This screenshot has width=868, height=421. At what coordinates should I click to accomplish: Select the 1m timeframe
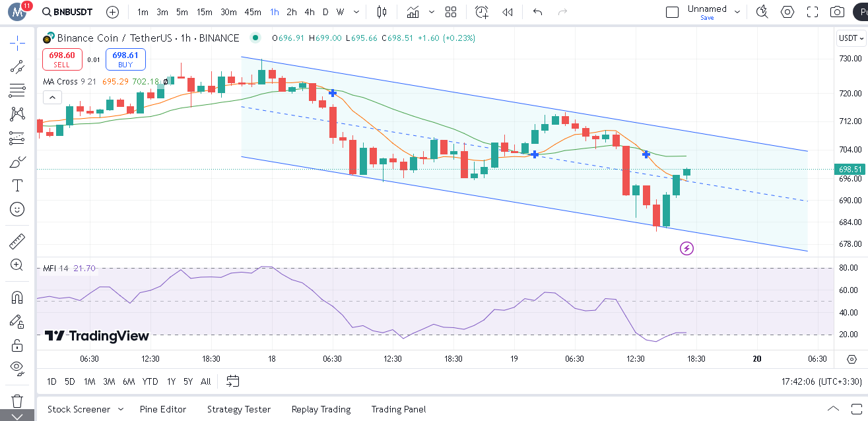(143, 12)
